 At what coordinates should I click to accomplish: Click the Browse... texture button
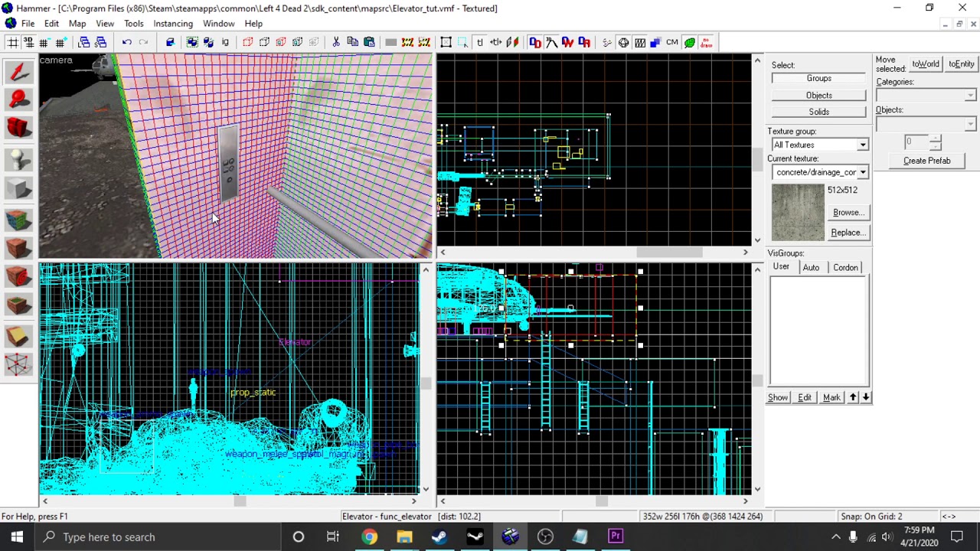coord(848,213)
